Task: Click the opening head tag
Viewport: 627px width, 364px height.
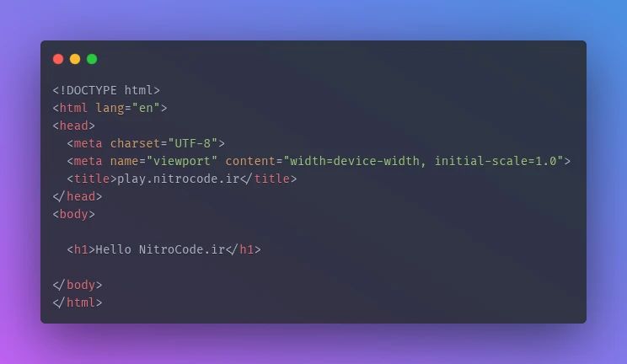Action: [74, 126]
